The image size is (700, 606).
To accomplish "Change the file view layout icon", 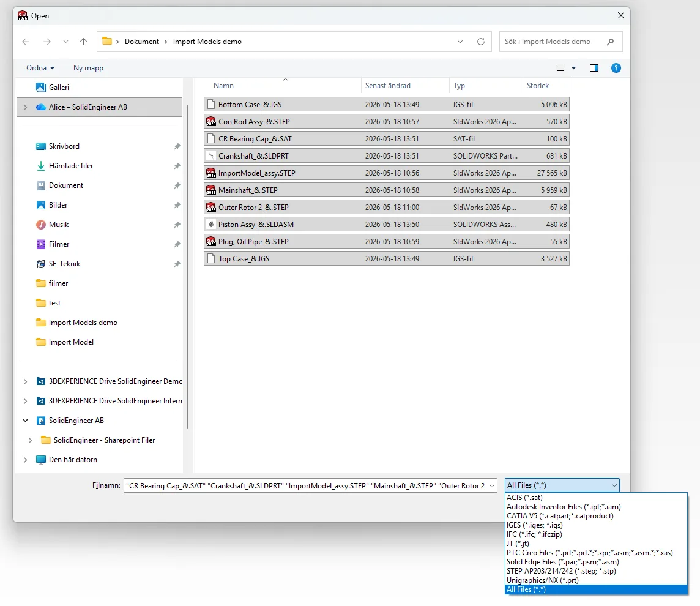I will (x=560, y=68).
